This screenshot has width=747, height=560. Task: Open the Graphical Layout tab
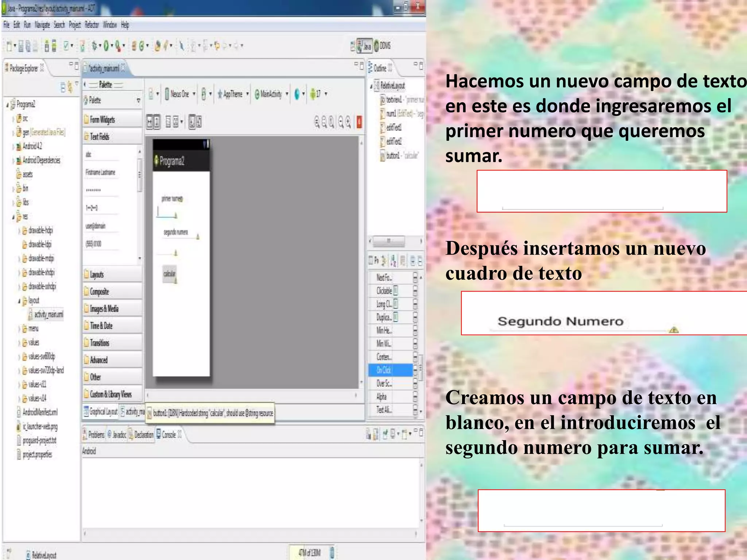click(x=101, y=412)
